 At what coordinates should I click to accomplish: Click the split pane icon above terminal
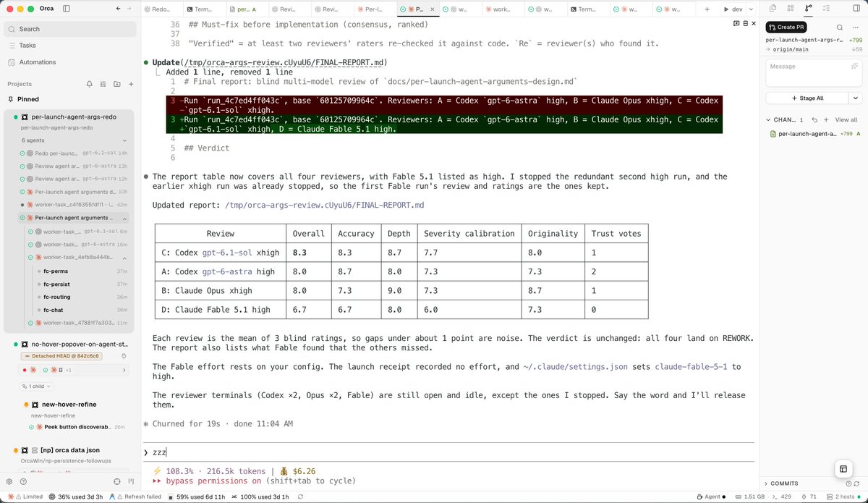[x=745, y=23]
